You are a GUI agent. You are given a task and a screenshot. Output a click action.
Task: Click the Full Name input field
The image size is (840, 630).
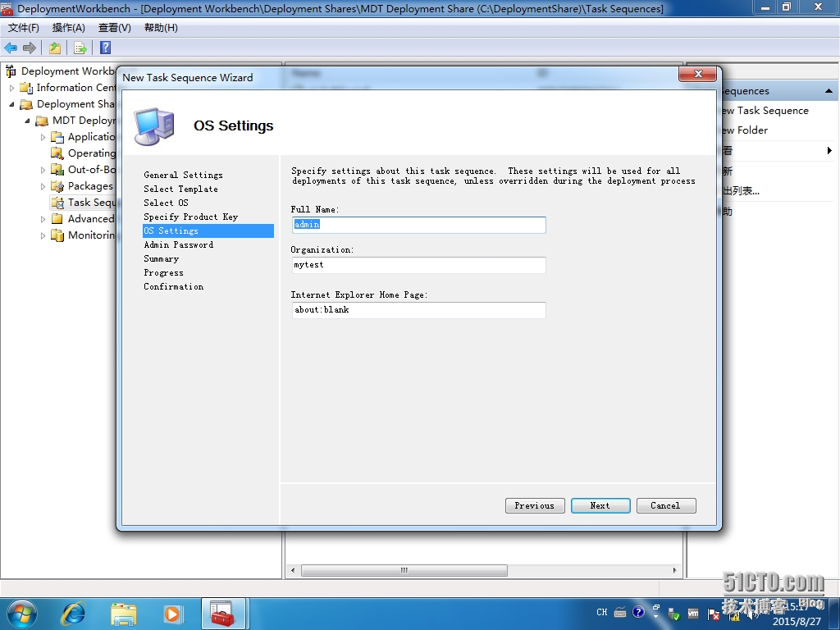click(x=419, y=225)
